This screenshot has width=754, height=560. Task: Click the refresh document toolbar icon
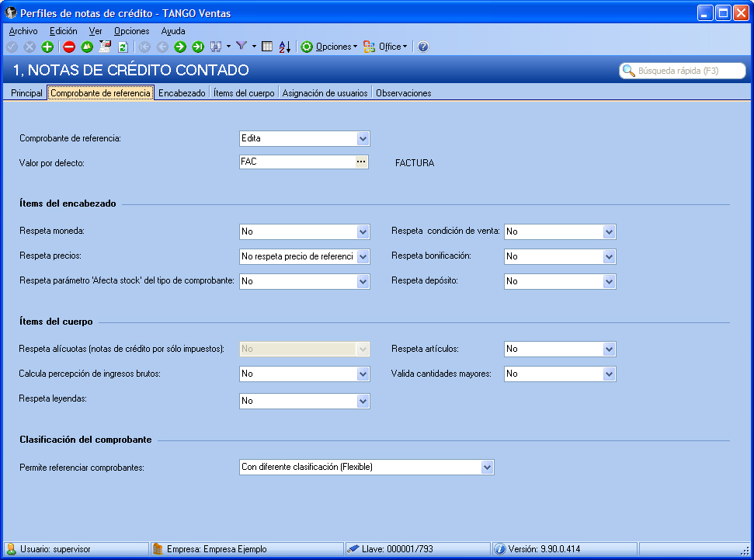coord(123,47)
